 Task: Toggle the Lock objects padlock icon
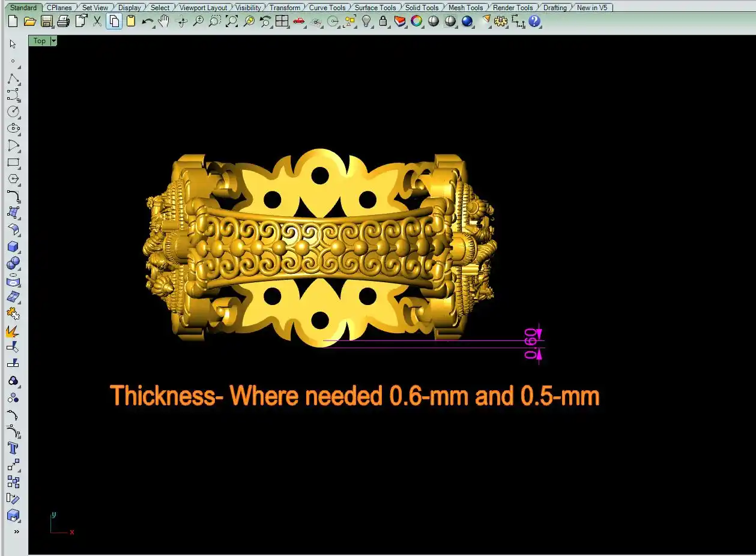[x=383, y=22]
